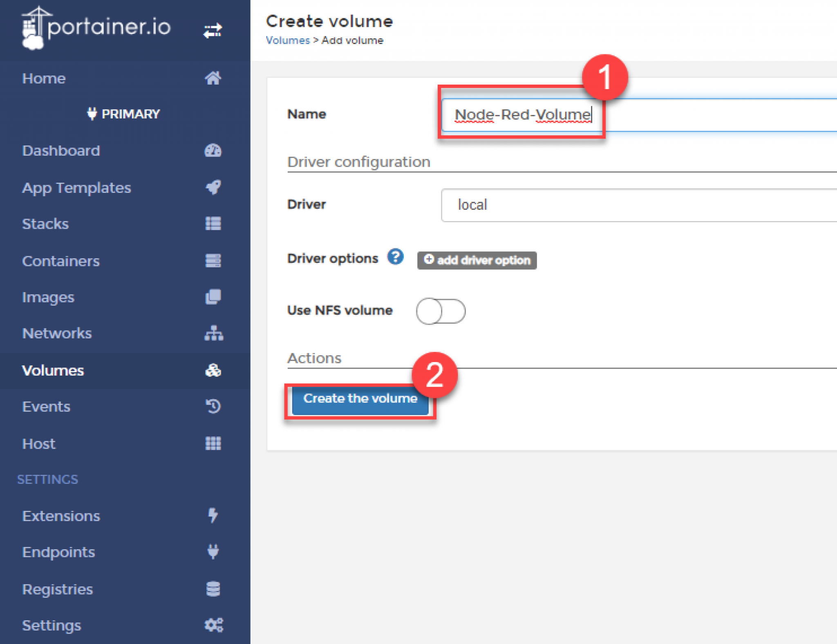This screenshot has width=837, height=644.
Task: Select Volumes in the sidebar
Action: click(53, 370)
